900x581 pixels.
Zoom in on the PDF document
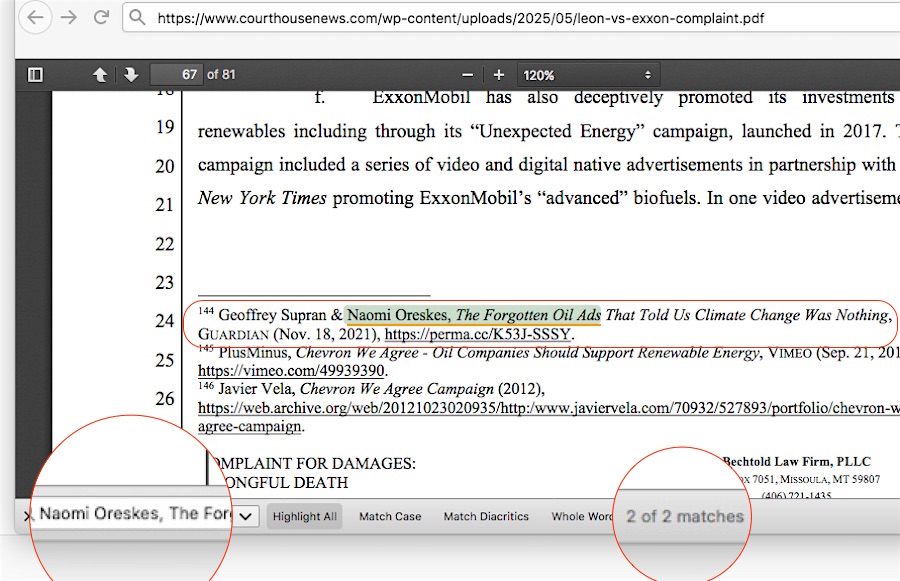point(498,75)
